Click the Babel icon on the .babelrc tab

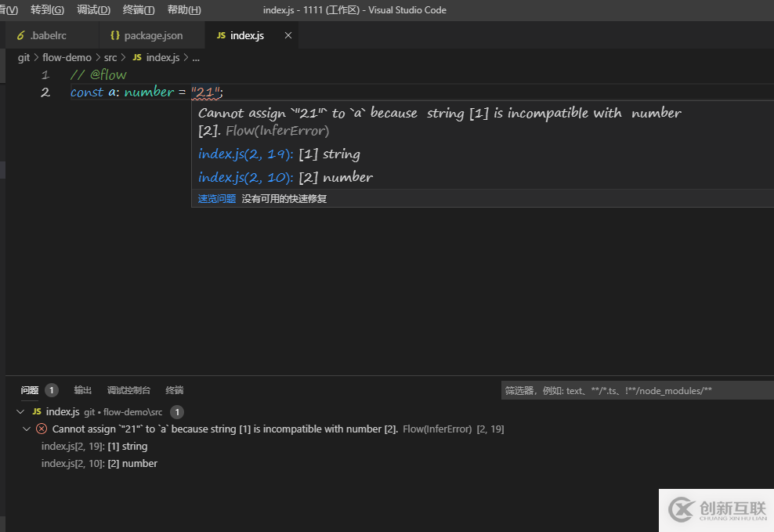point(20,34)
